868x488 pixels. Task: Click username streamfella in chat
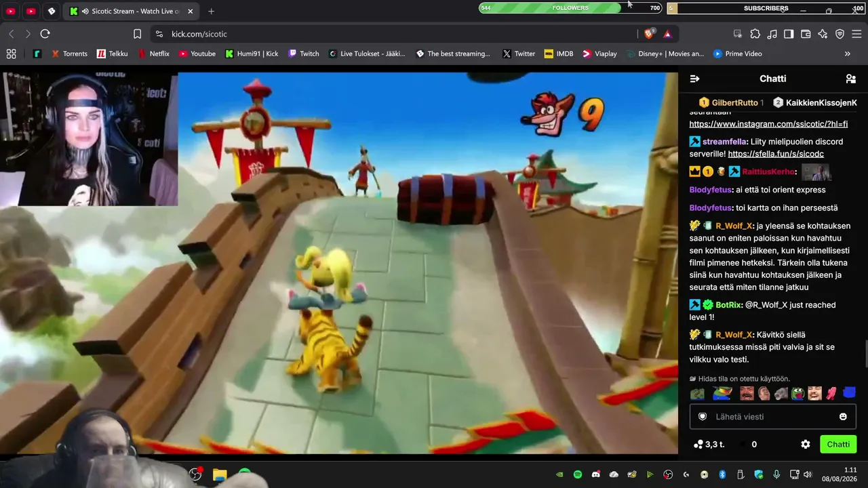725,142
